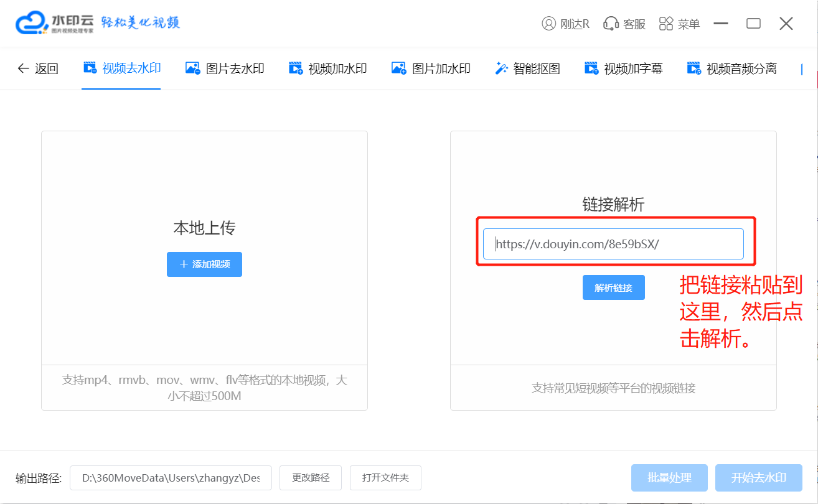818x504 pixels.
Task: Click the 输出路径 path field
Action: pyautogui.click(x=171, y=478)
